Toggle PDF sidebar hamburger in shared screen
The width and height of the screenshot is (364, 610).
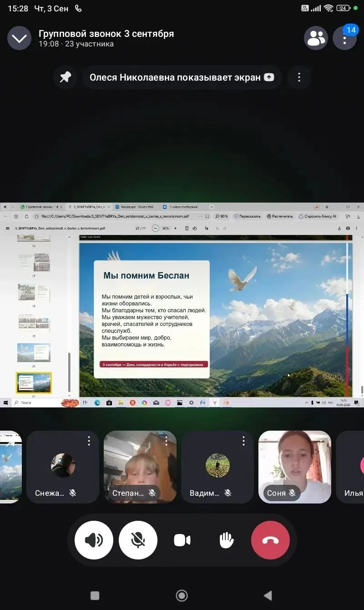(x=7, y=228)
